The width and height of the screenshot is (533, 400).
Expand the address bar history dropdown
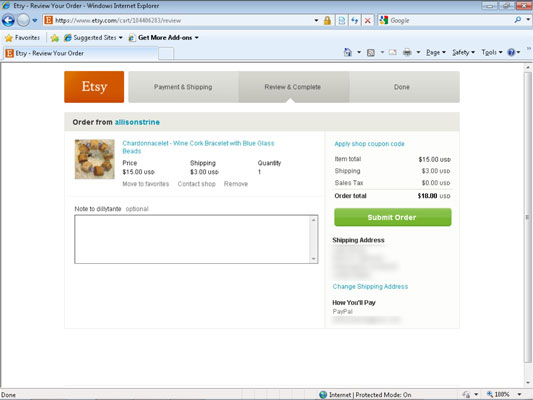[316, 21]
